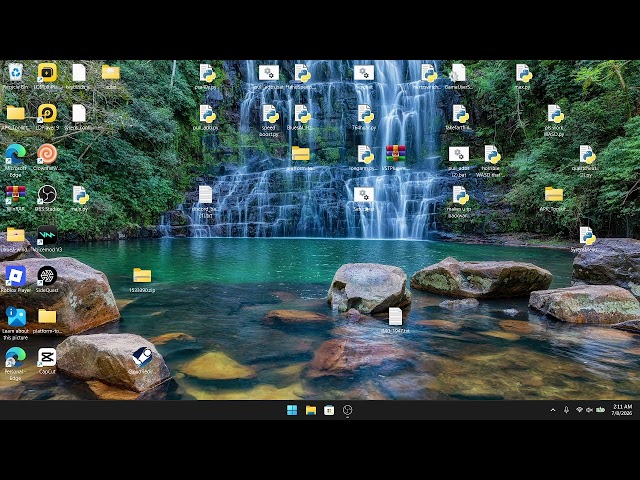The width and height of the screenshot is (640, 480).
Task: Select the Voicemod V3 shortcut
Action: tap(47, 239)
